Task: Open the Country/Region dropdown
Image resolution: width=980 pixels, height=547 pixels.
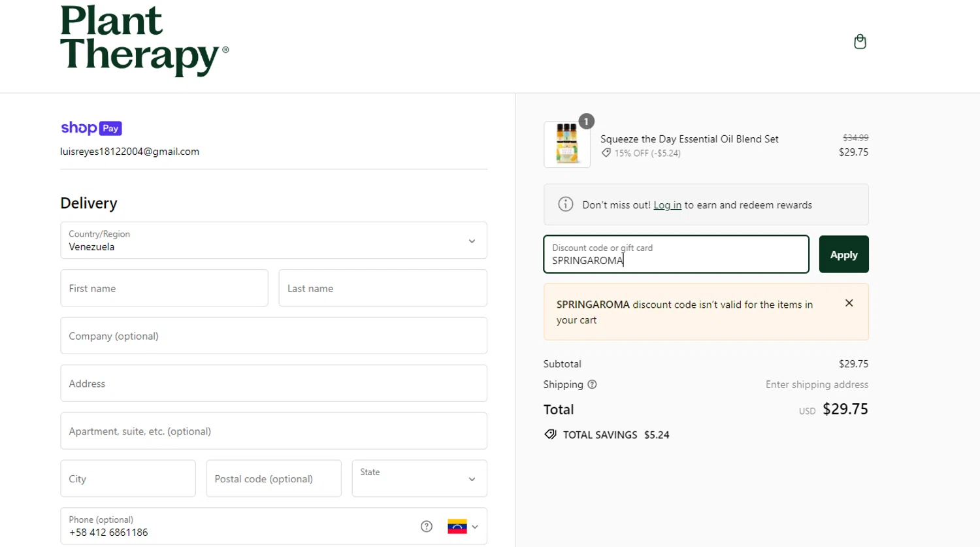Action: [274, 240]
